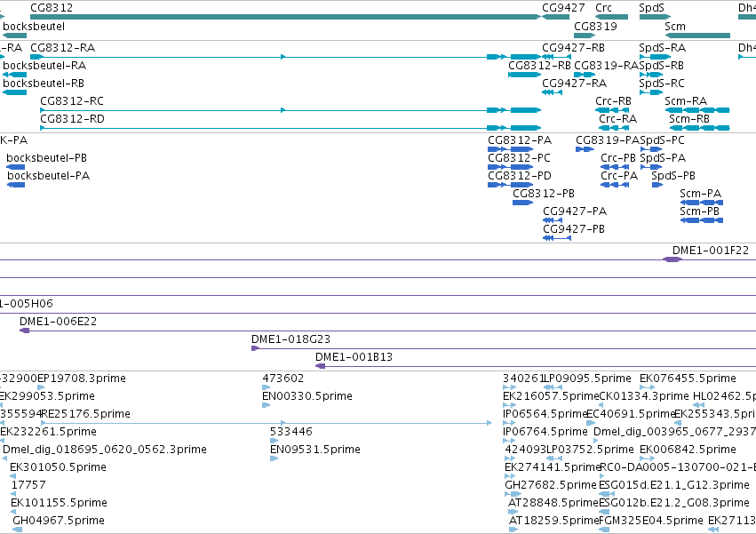Select the 17757 feature label
The image size is (756, 534).
(x=28, y=486)
